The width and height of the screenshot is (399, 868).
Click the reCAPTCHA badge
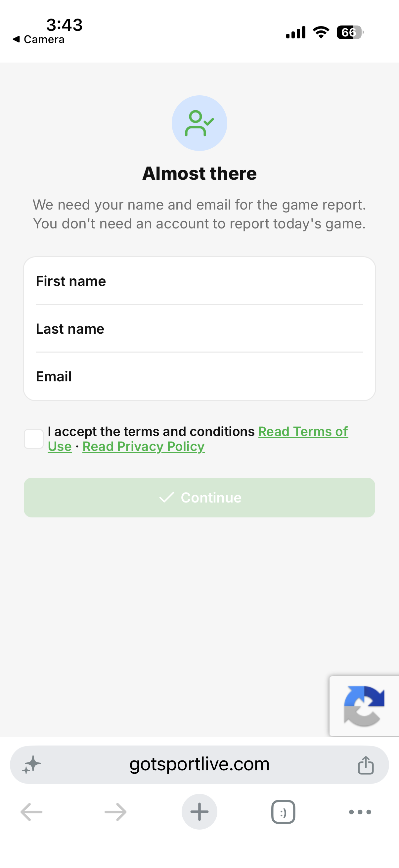[x=364, y=706]
